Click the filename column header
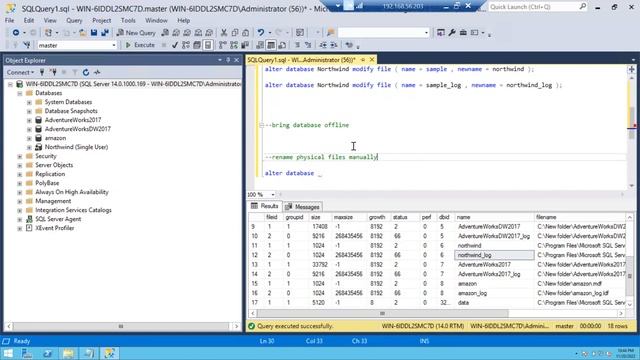 (x=580, y=217)
